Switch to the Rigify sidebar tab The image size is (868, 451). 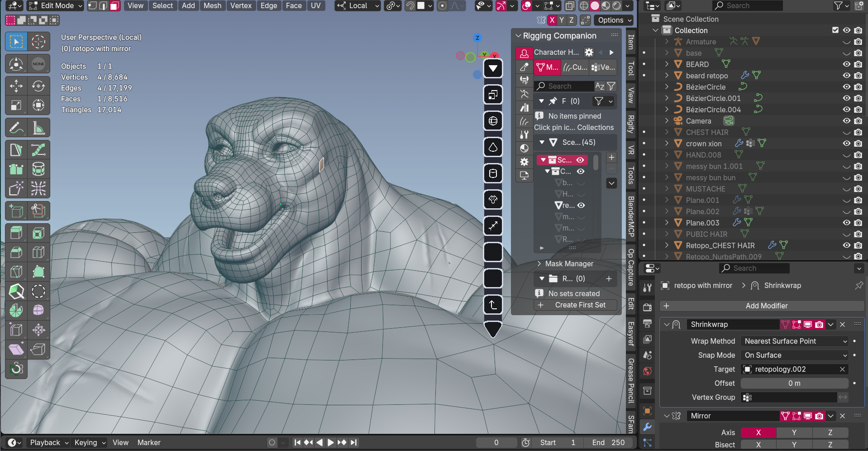(631, 124)
